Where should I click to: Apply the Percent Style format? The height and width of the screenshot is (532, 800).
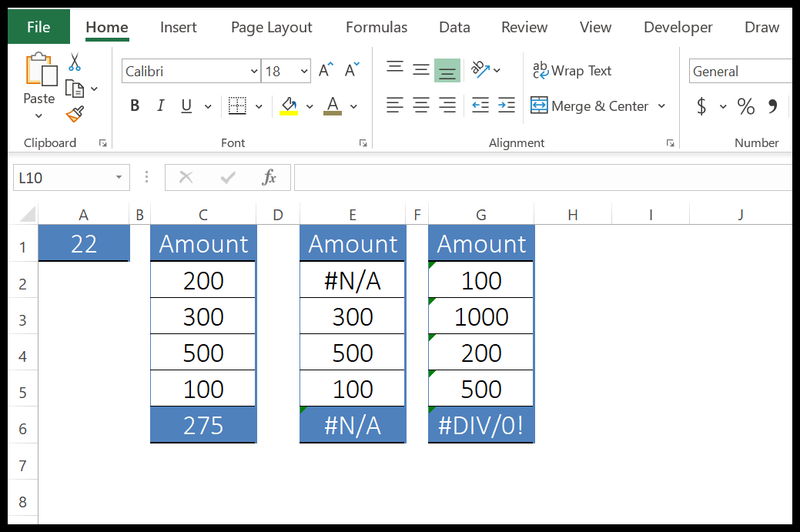point(745,107)
